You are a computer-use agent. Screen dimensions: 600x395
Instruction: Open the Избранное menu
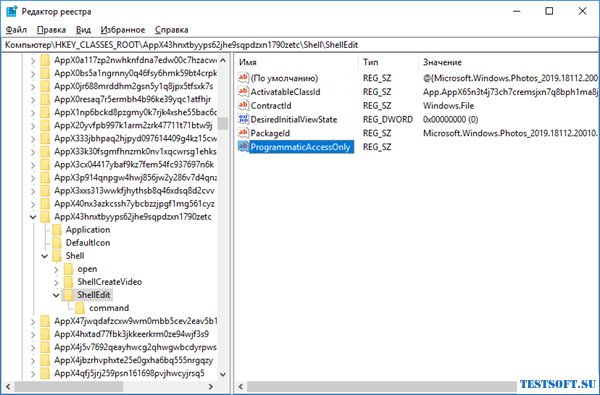click(x=123, y=30)
